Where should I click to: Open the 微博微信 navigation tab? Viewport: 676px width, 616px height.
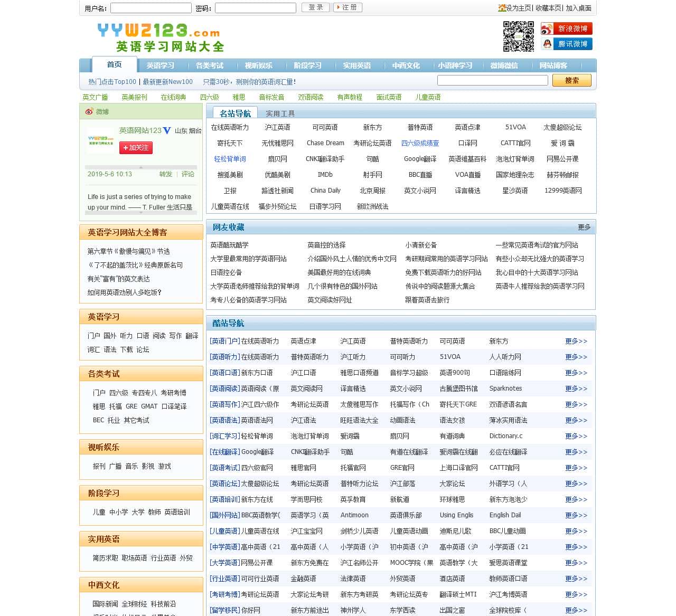tap(504, 65)
